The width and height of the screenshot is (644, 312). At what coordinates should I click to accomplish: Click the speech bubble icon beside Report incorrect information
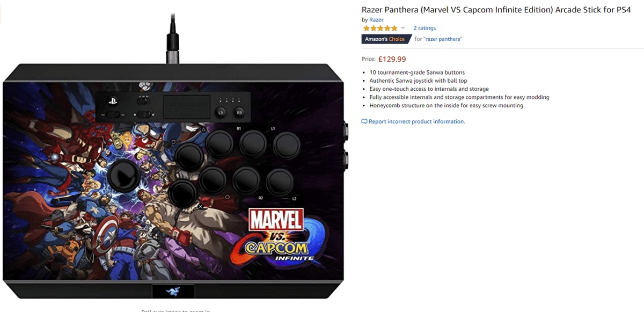pos(364,121)
